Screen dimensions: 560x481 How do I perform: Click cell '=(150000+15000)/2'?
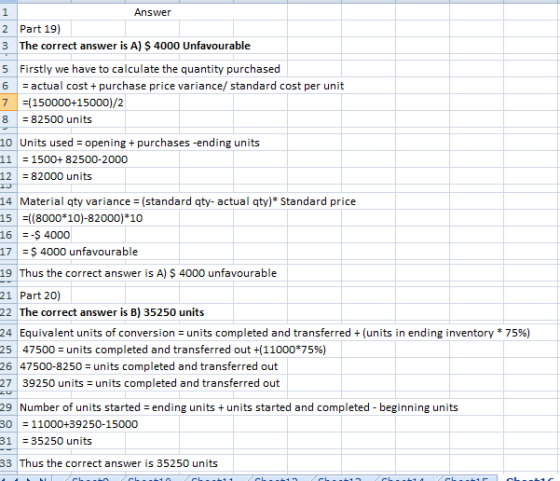tap(73, 102)
